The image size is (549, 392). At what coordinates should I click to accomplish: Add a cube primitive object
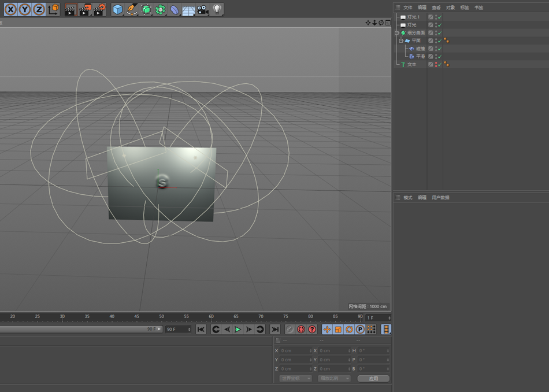(118, 9)
